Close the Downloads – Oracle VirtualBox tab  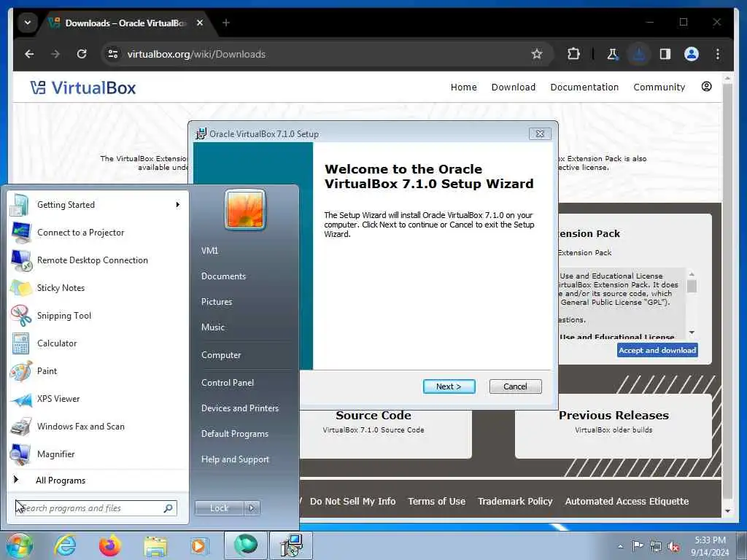point(200,23)
